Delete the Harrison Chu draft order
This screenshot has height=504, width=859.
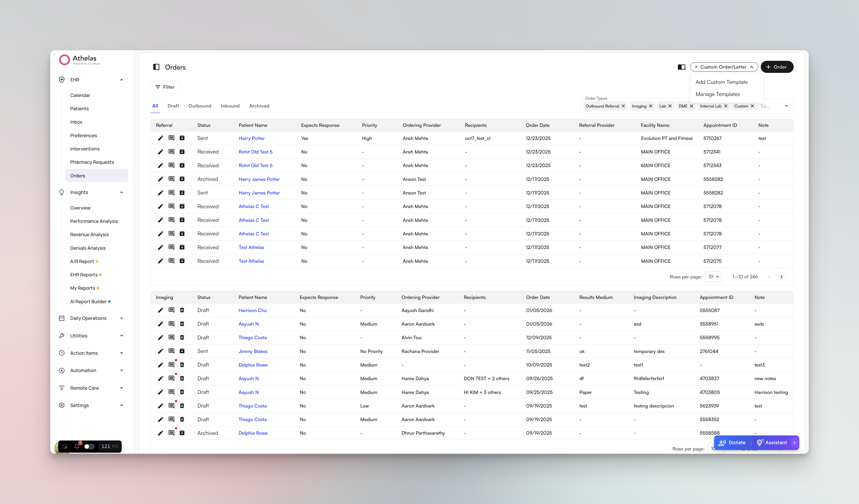[x=182, y=310]
